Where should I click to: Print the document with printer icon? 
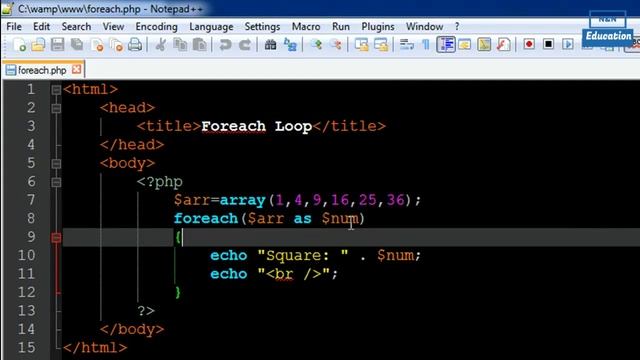tap(135, 44)
